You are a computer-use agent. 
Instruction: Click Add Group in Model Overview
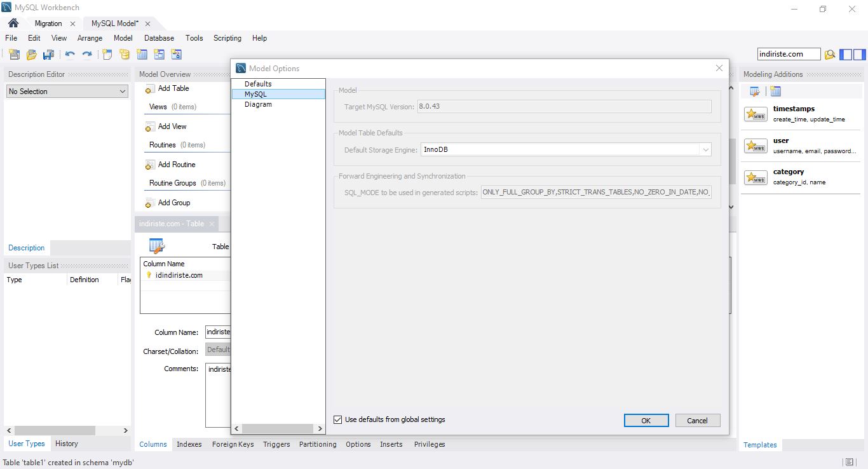click(168, 203)
